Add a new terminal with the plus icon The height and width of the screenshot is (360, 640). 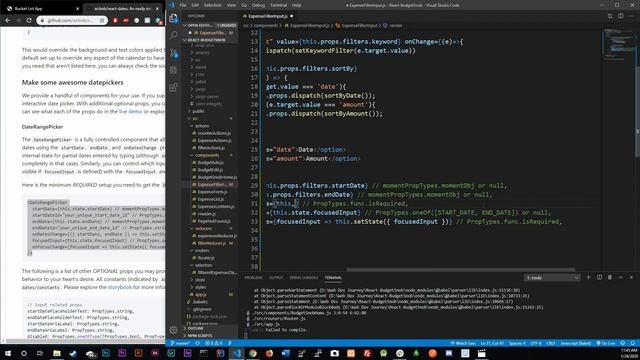point(588,278)
